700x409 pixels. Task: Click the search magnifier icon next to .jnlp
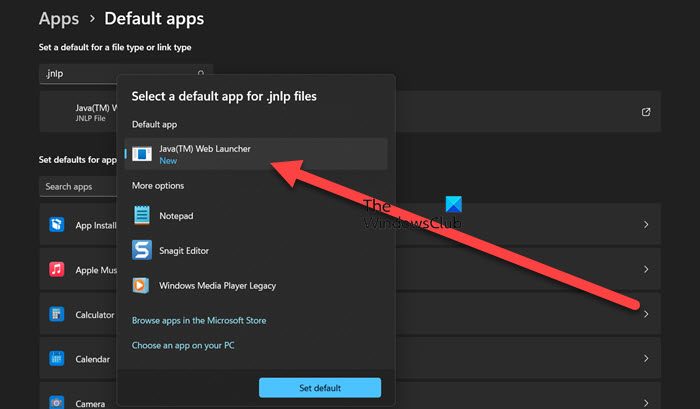click(x=201, y=73)
